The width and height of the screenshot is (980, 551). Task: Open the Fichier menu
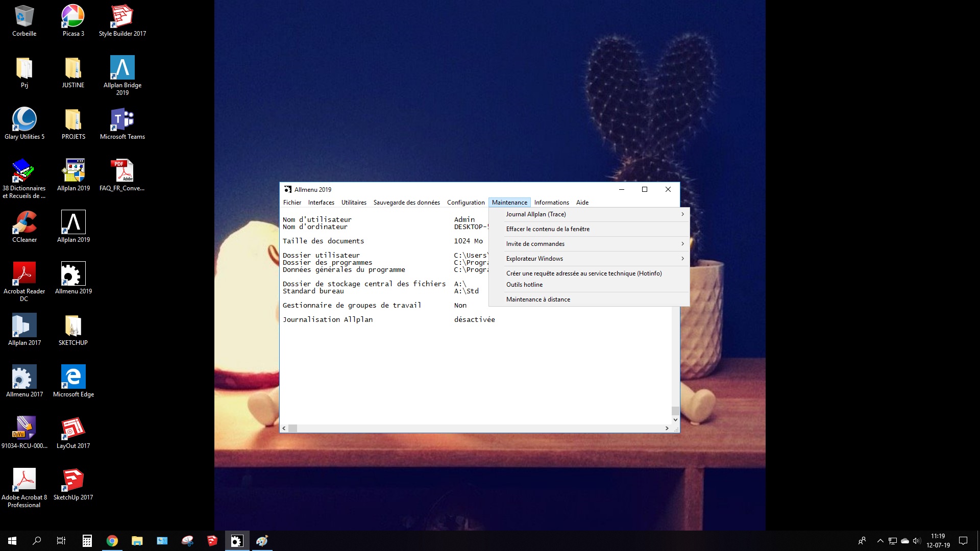[x=292, y=203]
